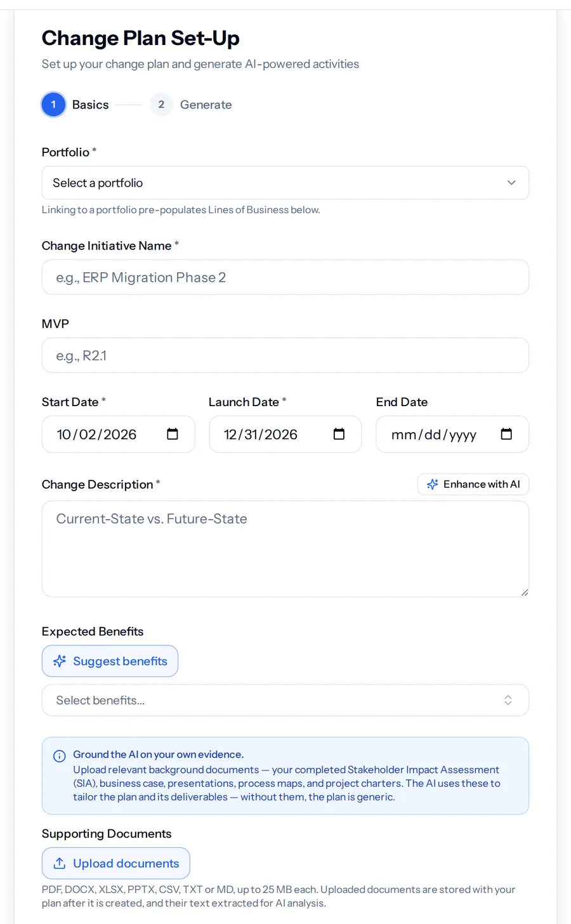The height and width of the screenshot is (924, 571).
Task: Click the step 1 Basics circle
Action: [53, 105]
